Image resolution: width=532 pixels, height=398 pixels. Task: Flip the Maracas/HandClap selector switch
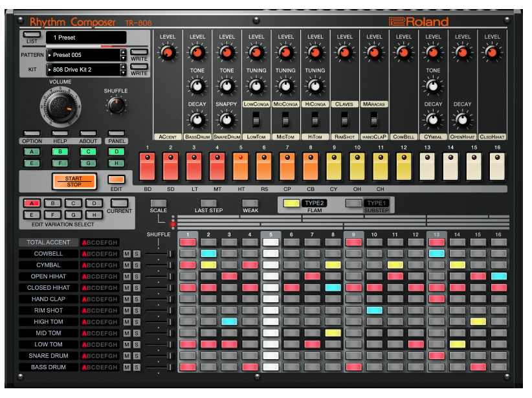[374, 120]
